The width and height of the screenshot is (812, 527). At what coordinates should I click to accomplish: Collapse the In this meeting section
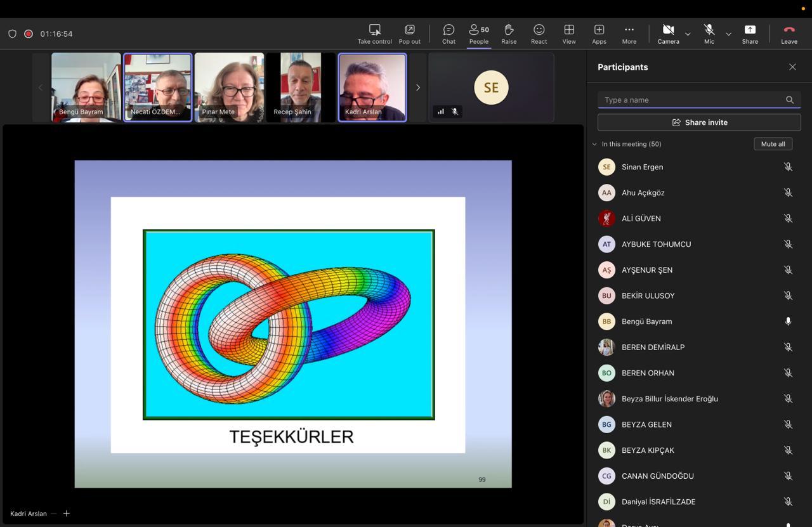[594, 144]
